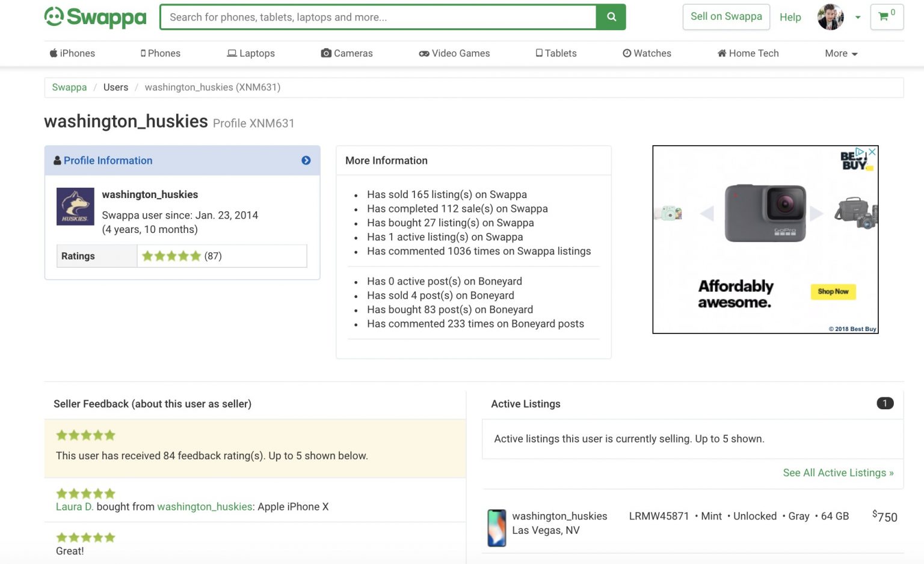The width and height of the screenshot is (924, 564).
Task: Open the shopping cart icon
Action: pyautogui.click(x=884, y=17)
